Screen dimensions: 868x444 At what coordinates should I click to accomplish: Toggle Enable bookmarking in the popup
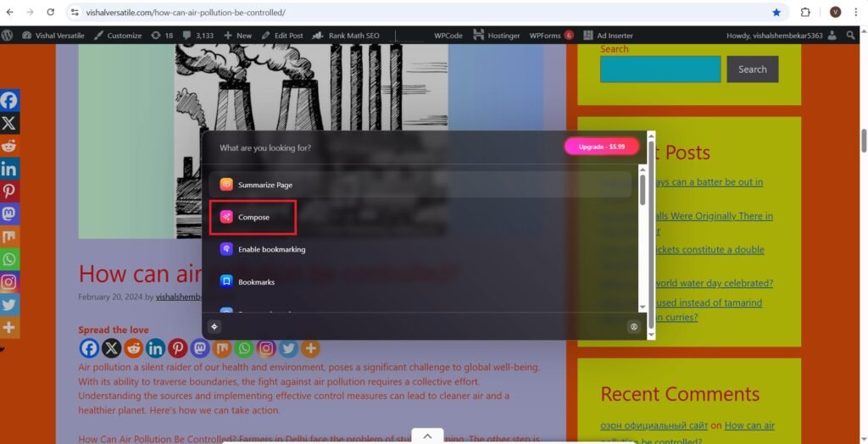click(271, 249)
